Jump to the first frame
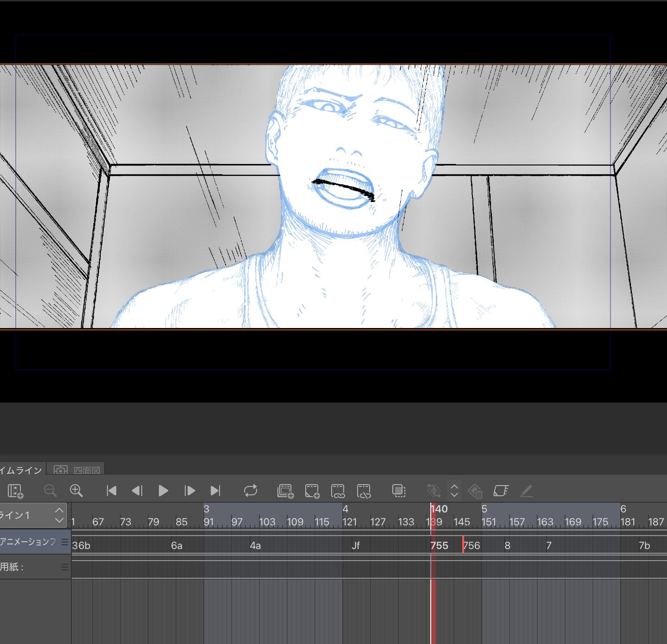667x644 pixels. click(111, 491)
